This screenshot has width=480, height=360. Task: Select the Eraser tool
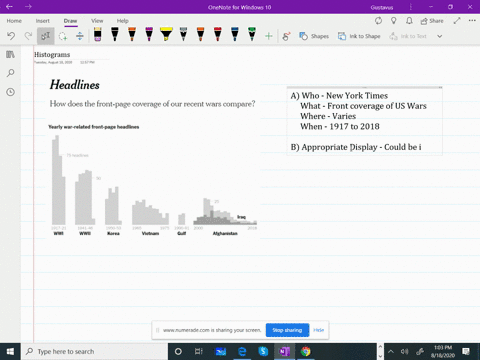(x=97, y=34)
